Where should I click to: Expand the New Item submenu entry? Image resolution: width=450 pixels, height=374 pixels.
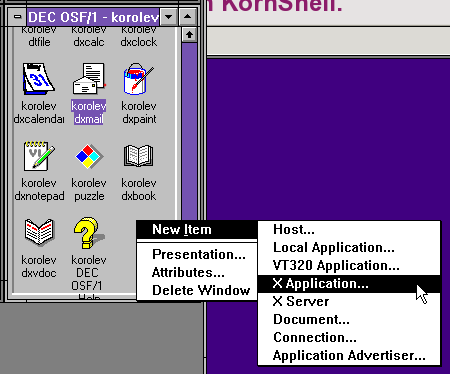[x=197, y=229]
